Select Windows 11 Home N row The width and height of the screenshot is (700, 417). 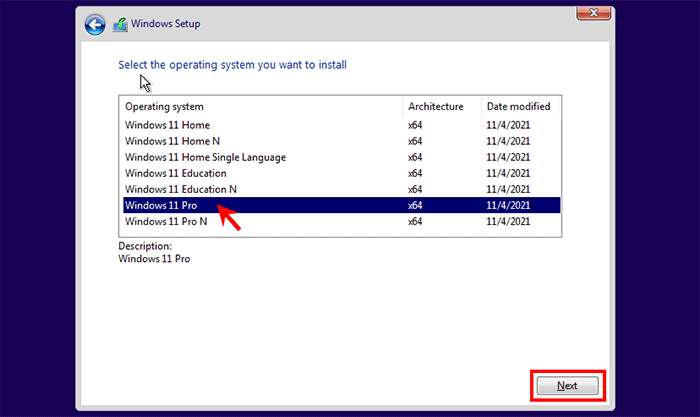pos(342,141)
